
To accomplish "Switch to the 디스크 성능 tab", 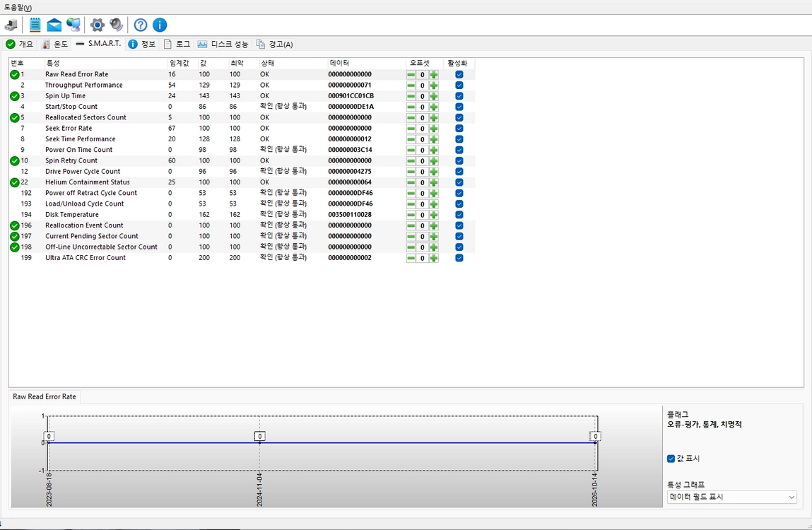I will coord(223,44).
